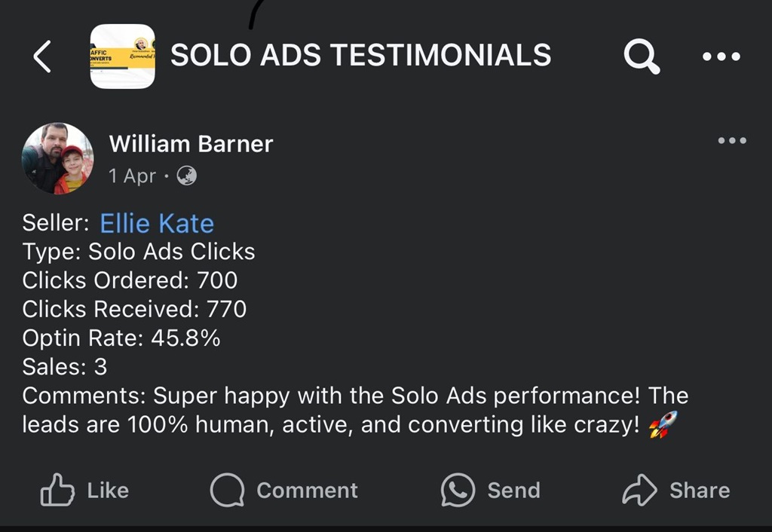
Task: Click the WhatsApp Send icon
Action: tap(458, 491)
